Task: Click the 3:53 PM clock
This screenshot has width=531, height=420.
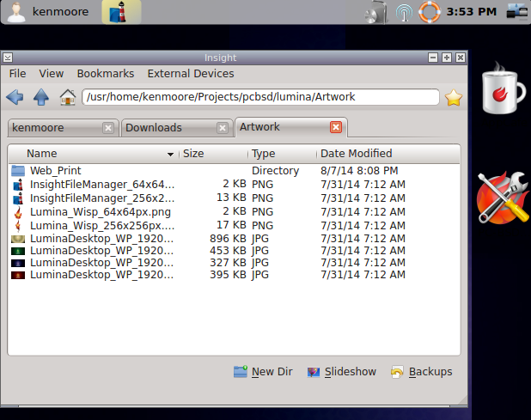Action: (471, 12)
